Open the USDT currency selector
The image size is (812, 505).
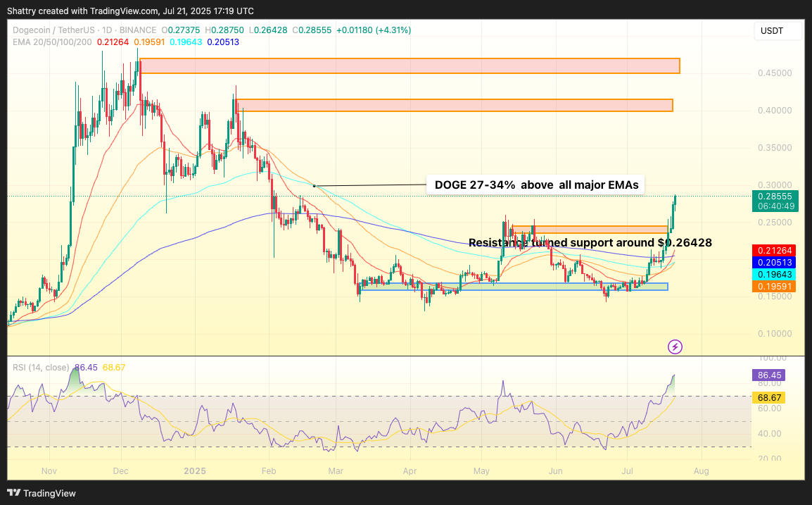pyautogui.click(x=778, y=30)
